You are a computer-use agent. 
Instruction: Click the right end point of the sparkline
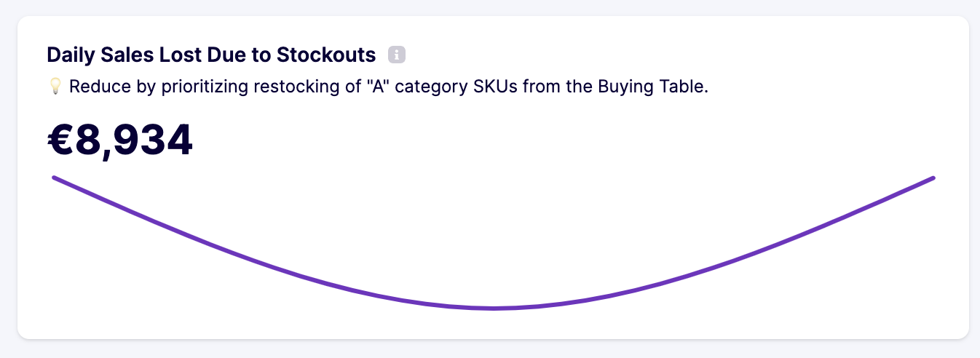coord(933,178)
